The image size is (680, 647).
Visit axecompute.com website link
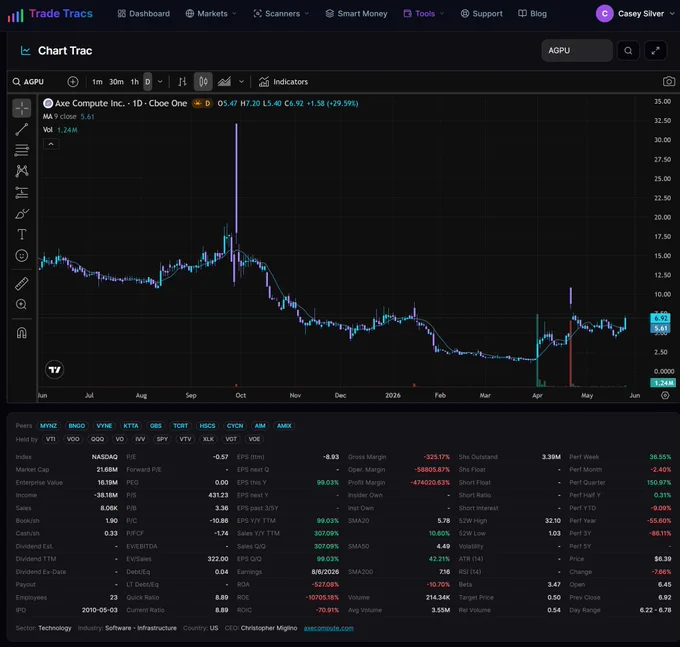[x=329, y=628]
